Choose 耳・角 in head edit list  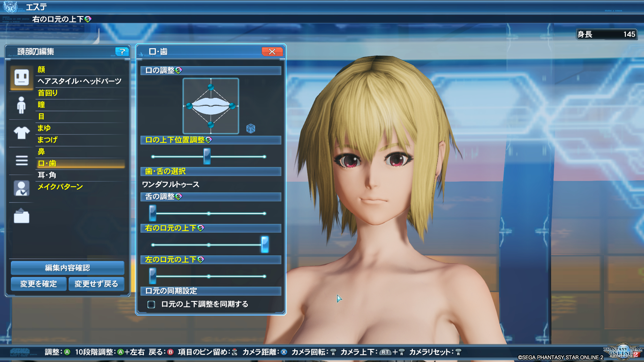pyautogui.click(x=47, y=175)
